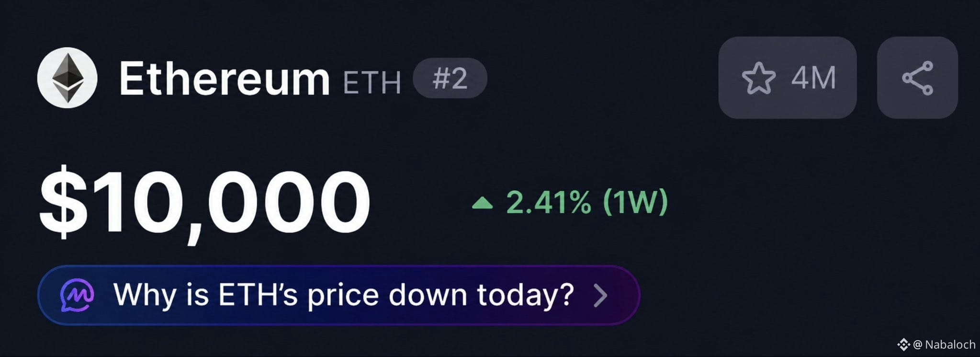
Task: Click the purple AI chat bubble icon
Action: pyautogui.click(x=77, y=295)
